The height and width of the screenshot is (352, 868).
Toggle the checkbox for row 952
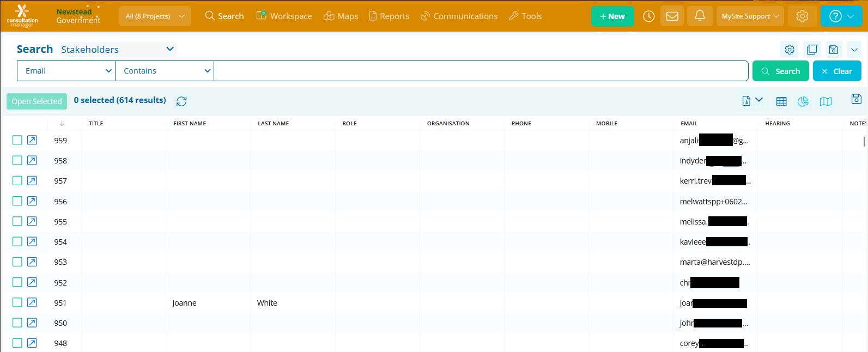tap(17, 282)
